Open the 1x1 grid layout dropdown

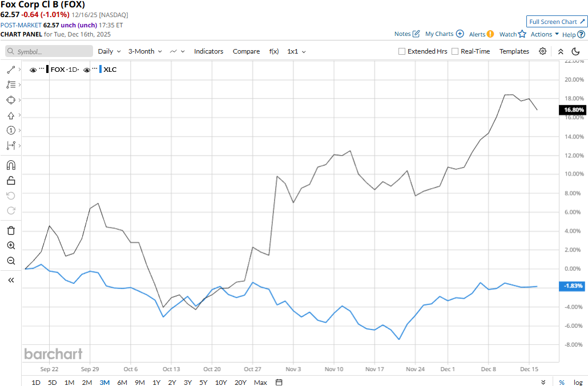point(296,51)
